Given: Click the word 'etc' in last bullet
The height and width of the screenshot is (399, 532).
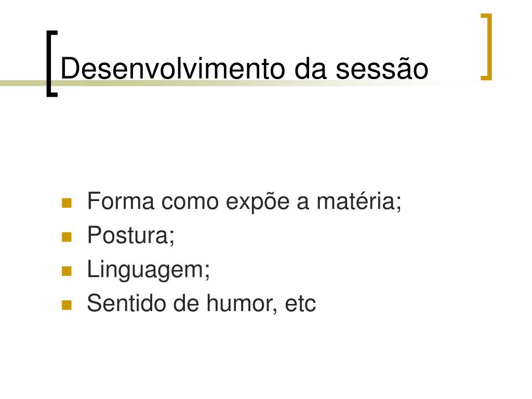Looking at the screenshot, I should 301,304.
